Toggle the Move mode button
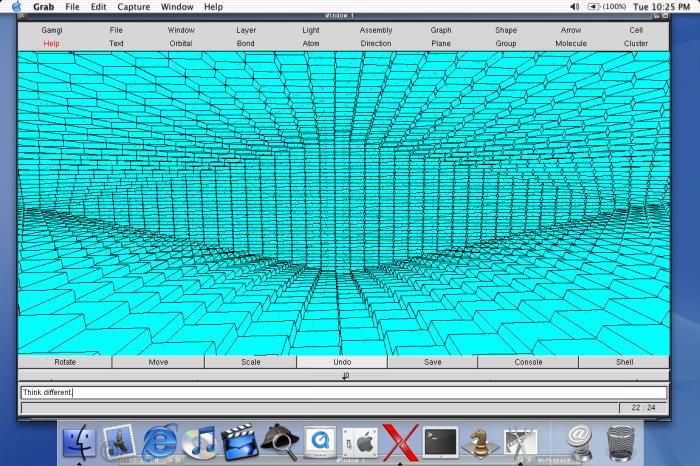This screenshot has width=700, height=466. pyautogui.click(x=158, y=362)
